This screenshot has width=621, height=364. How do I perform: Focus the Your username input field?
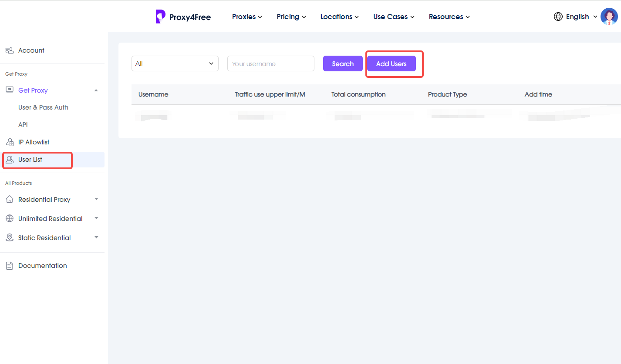[271, 63]
